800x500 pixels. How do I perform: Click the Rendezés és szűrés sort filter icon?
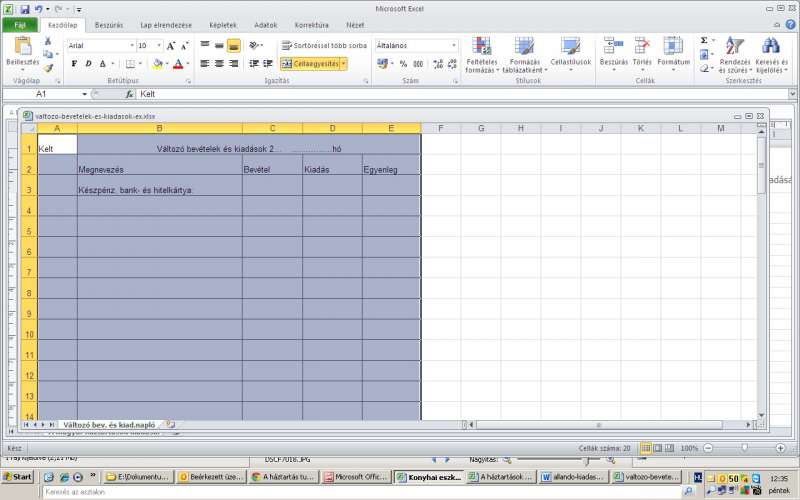pos(734,46)
